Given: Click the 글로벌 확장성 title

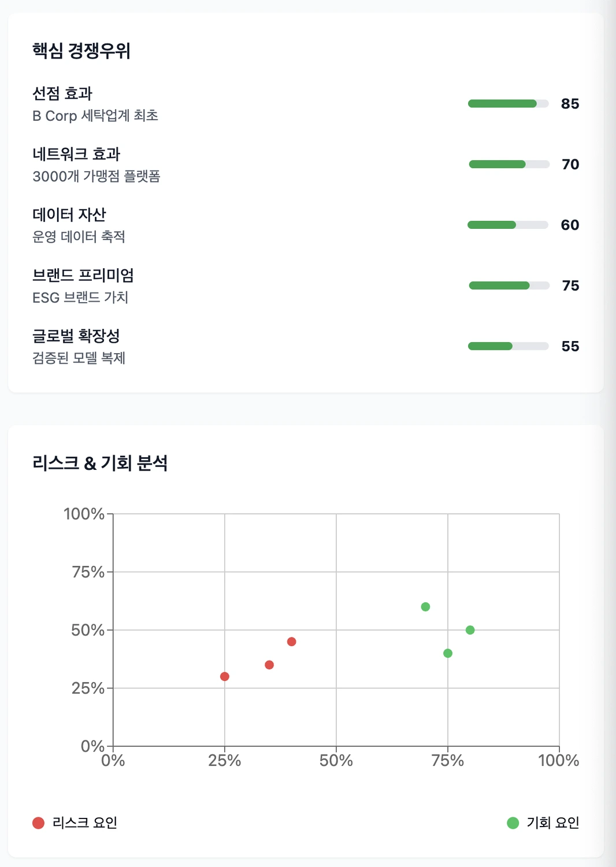Looking at the screenshot, I should 76,336.
